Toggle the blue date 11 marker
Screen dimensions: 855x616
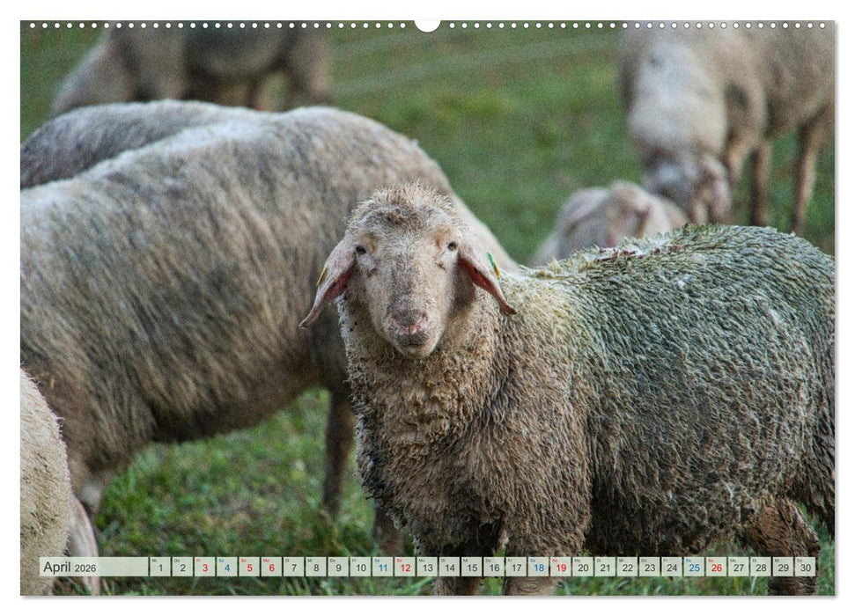pos(381,569)
